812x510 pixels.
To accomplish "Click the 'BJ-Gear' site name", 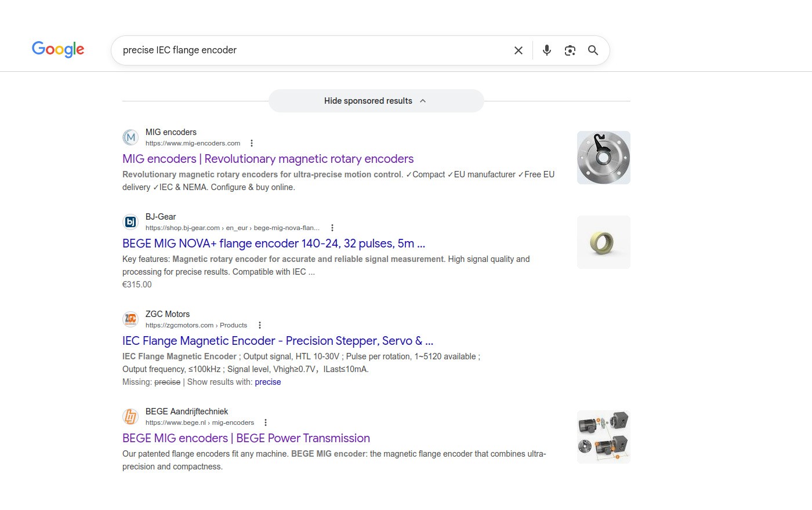I will click(161, 217).
